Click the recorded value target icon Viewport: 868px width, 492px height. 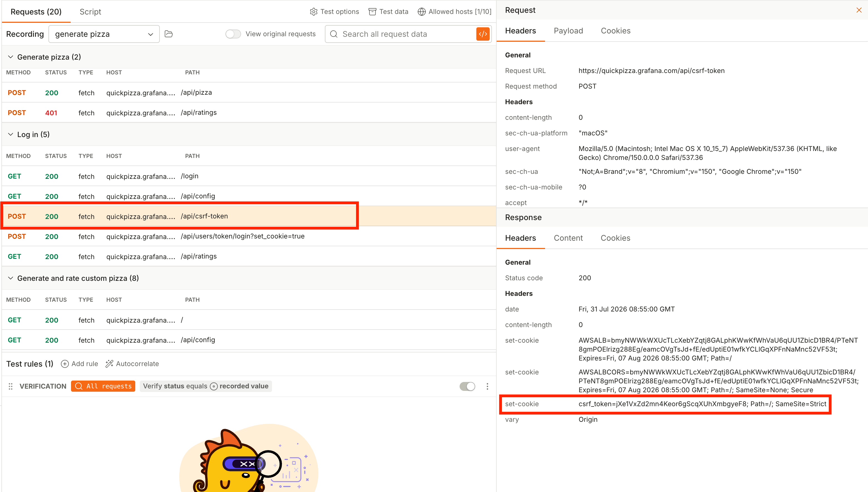(214, 386)
